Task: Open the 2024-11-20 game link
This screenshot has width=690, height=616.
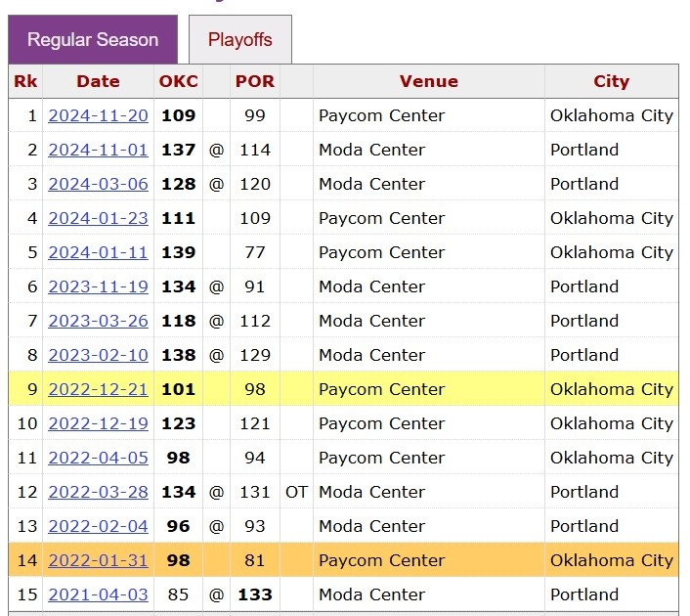Action: click(98, 115)
